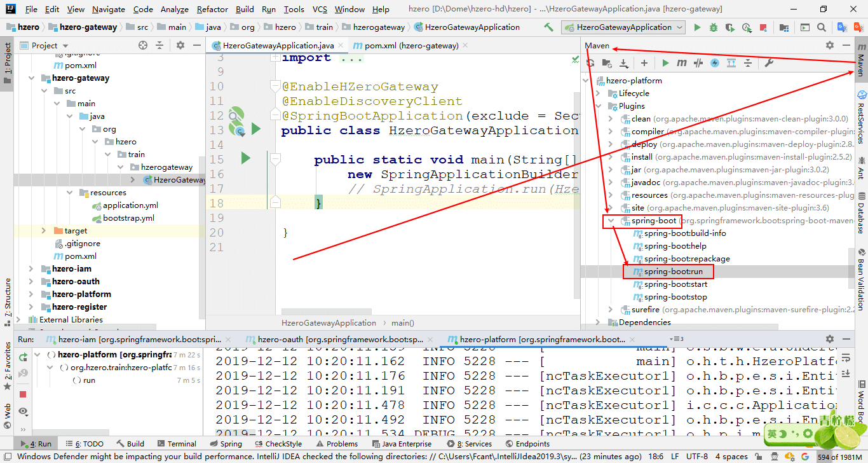Run Maven build from Maven toolbar play icon

pos(665,63)
